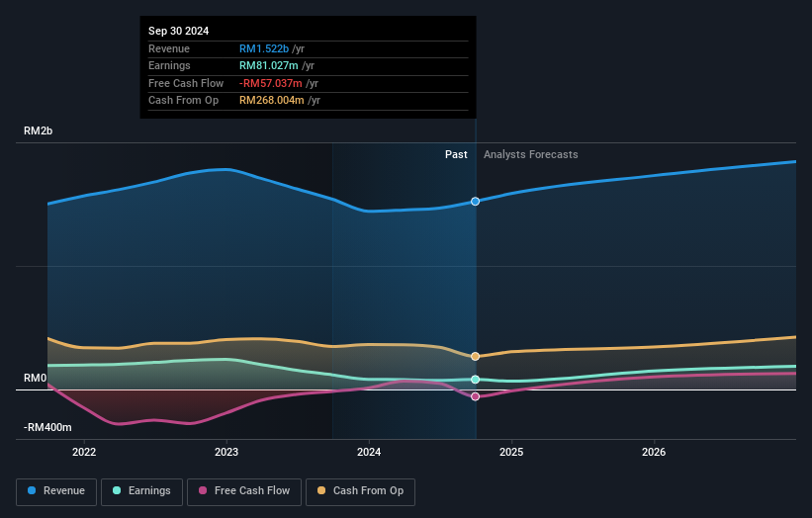Click the RM2b y-axis label
Viewport: 812px width, 518px height.
pyautogui.click(x=38, y=130)
